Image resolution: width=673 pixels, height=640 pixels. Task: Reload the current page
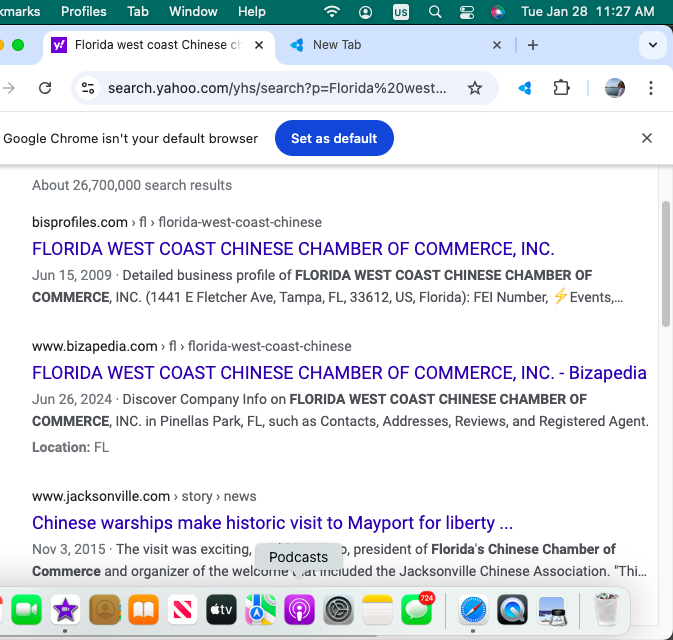point(45,88)
